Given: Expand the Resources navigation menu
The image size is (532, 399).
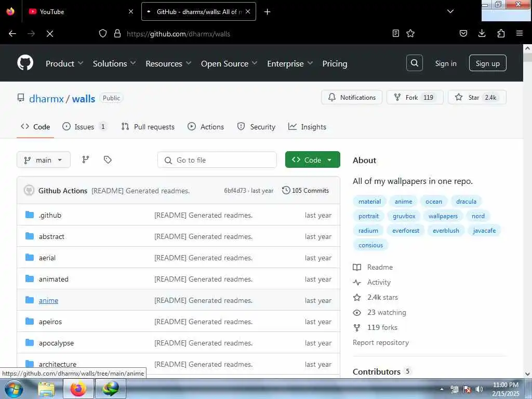Looking at the screenshot, I should (169, 63).
